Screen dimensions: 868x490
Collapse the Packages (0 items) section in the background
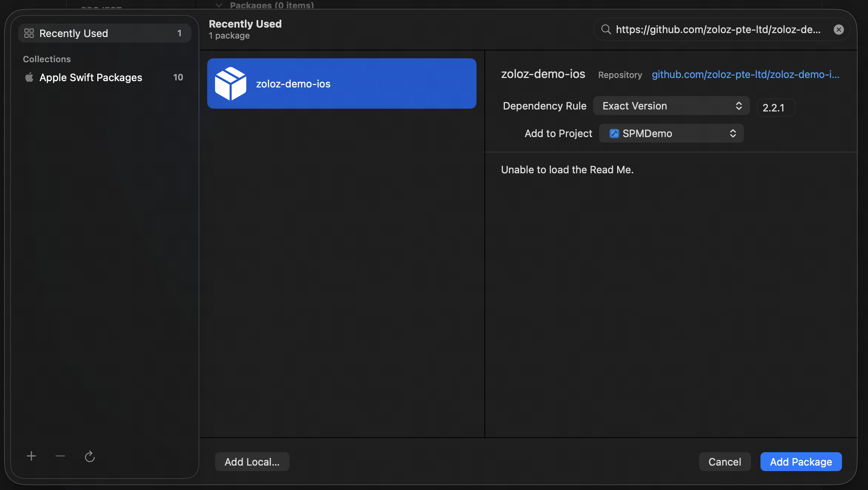tap(219, 5)
